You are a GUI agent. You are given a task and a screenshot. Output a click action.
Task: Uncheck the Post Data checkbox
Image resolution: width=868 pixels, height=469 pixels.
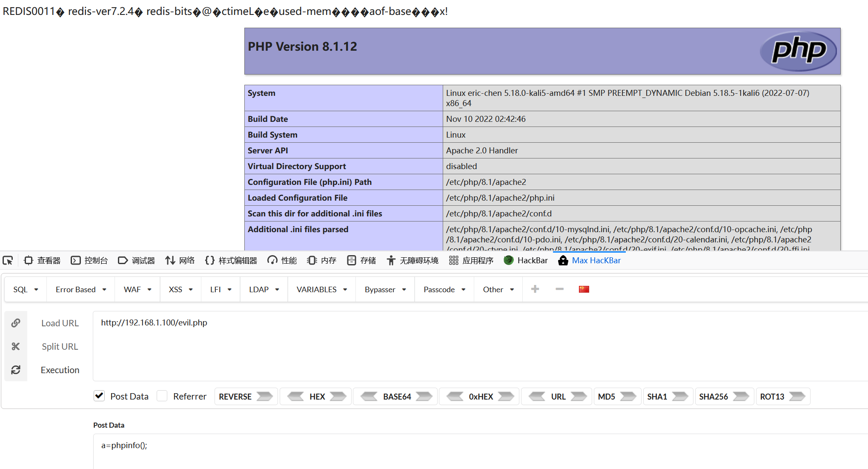coord(99,396)
